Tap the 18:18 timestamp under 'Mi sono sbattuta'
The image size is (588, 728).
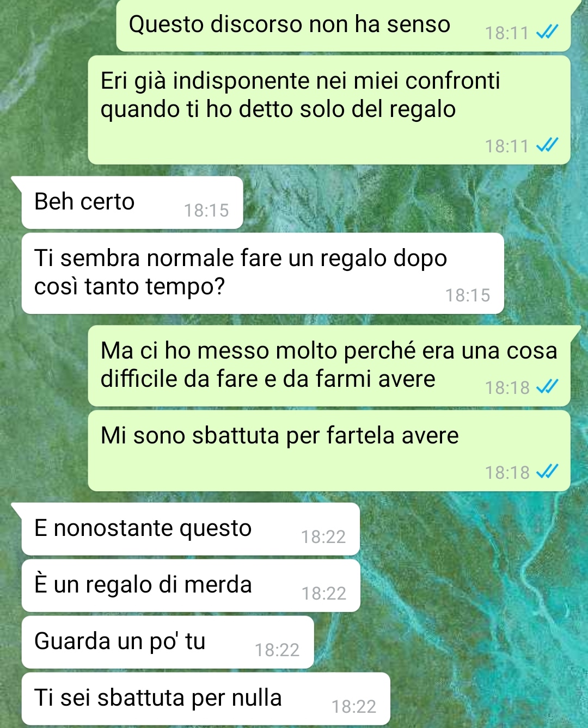(x=507, y=472)
